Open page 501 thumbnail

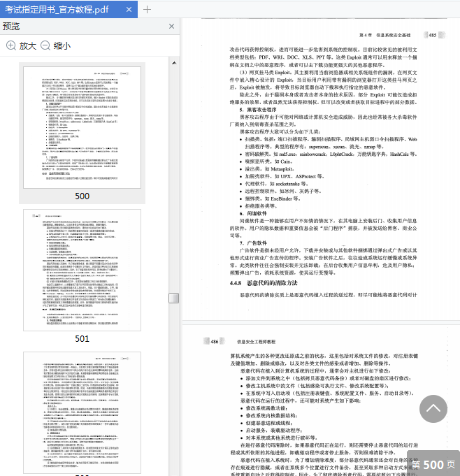click(82, 270)
